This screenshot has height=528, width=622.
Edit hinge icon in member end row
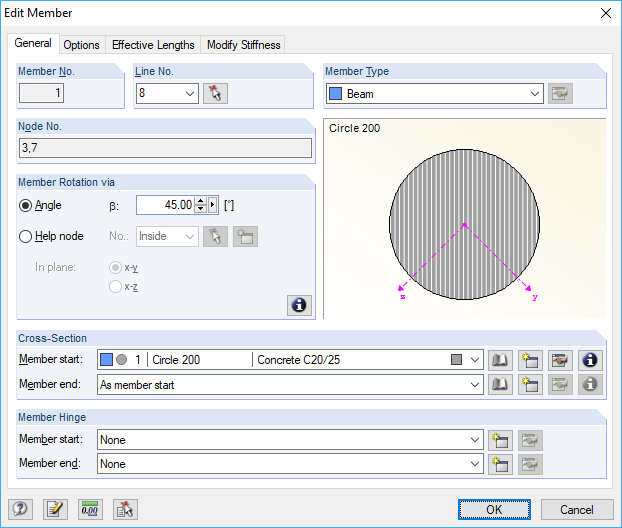click(x=530, y=464)
